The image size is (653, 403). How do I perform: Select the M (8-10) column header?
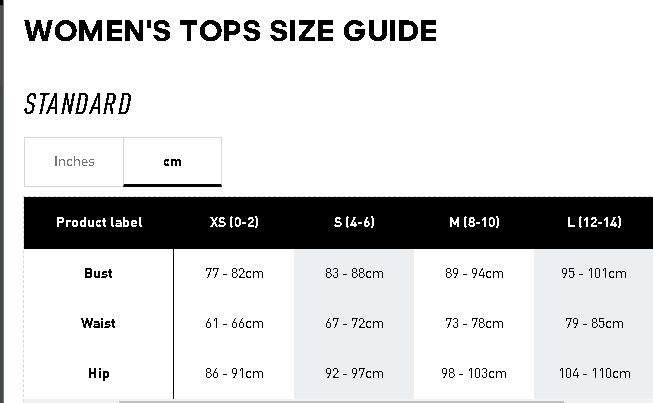(x=474, y=222)
